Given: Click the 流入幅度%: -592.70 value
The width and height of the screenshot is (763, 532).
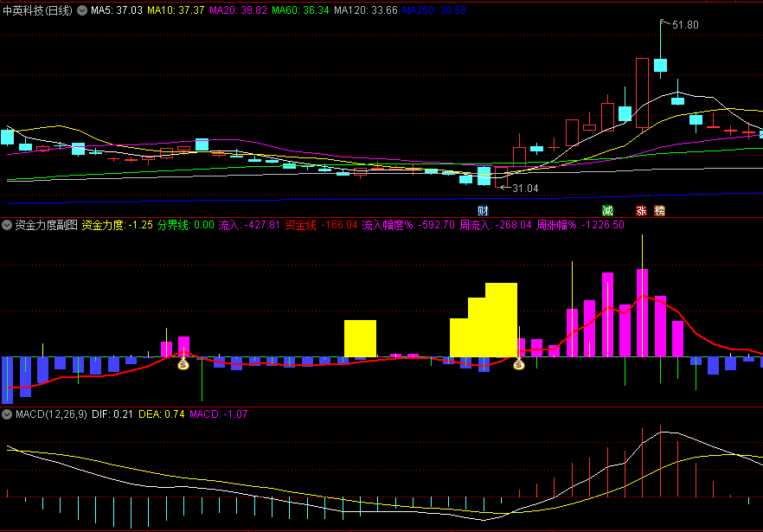Looking at the screenshot, I should point(408,225).
